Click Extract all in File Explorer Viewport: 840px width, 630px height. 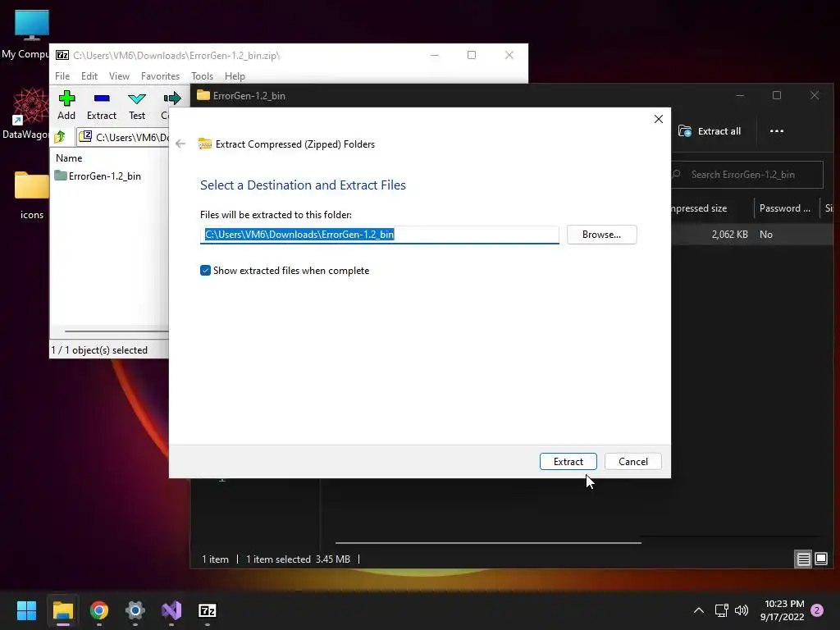point(710,131)
